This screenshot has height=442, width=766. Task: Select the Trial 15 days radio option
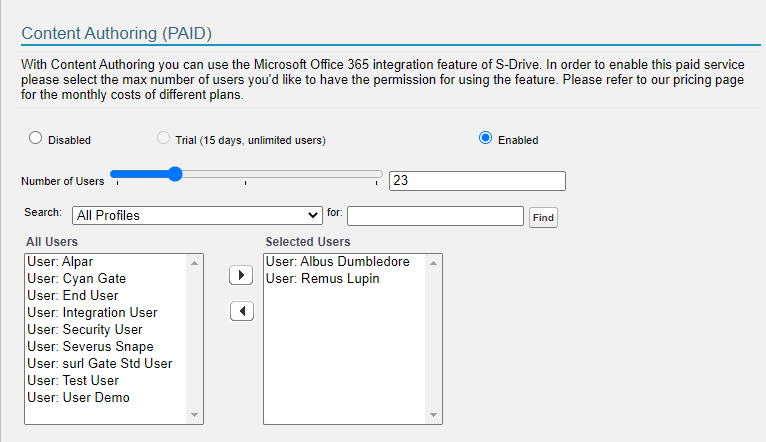(164, 139)
